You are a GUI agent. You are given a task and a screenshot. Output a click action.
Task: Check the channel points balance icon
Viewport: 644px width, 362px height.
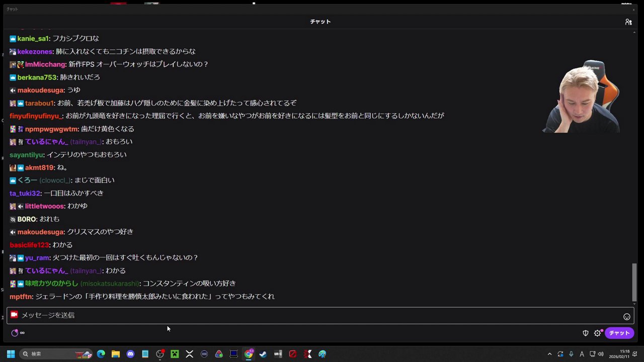pyautogui.click(x=15, y=333)
